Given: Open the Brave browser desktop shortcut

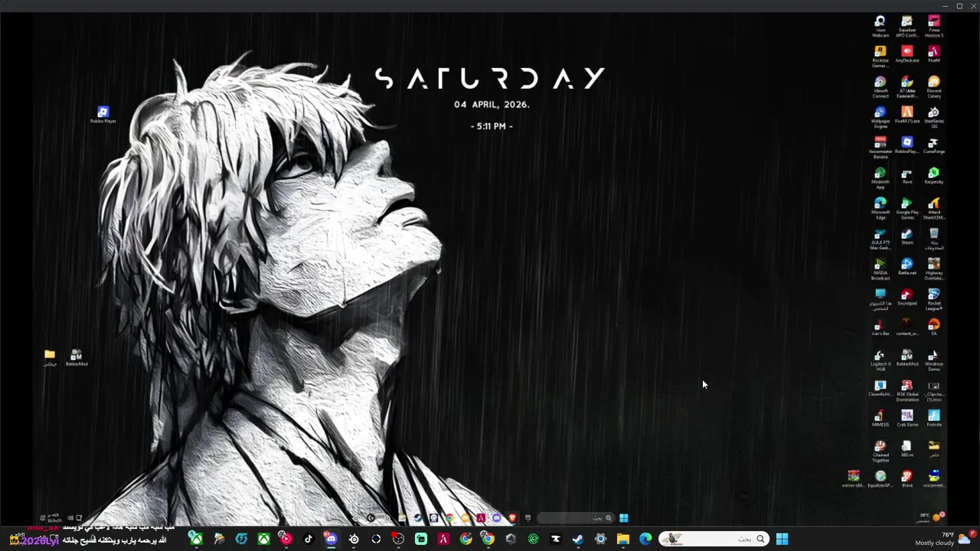Looking at the screenshot, I should point(907,479).
